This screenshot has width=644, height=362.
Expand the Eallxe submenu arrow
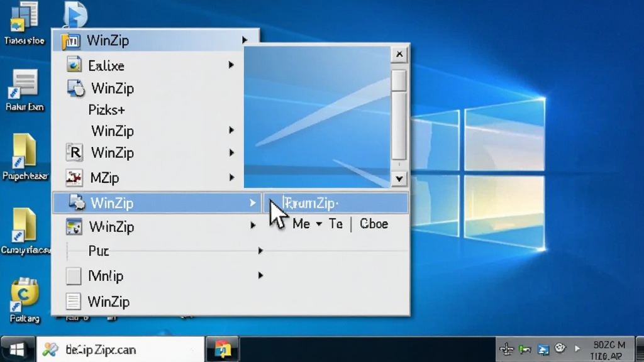click(231, 65)
